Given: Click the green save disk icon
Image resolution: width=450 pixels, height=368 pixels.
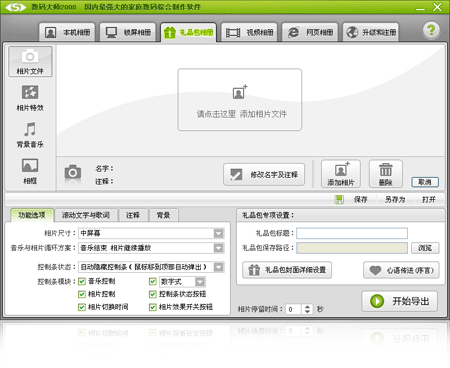Looking at the screenshot, I should [x=339, y=200].
